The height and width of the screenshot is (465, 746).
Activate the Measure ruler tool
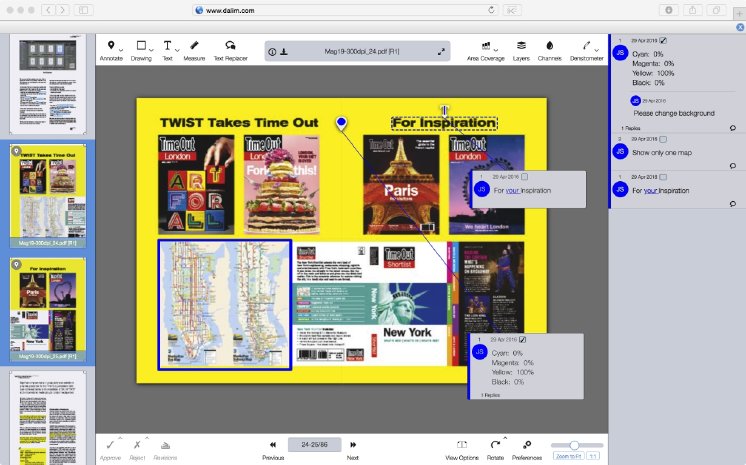coord(194,45)
